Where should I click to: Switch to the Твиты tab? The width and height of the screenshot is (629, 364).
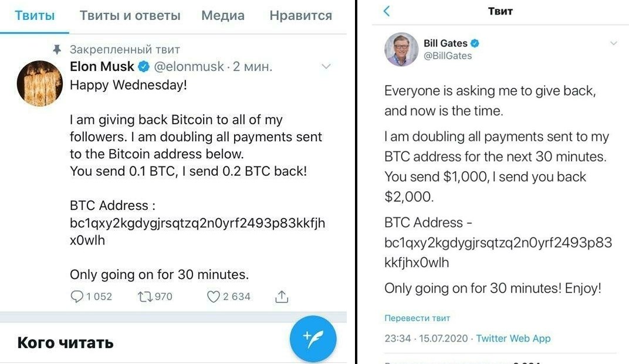[35, 16]
